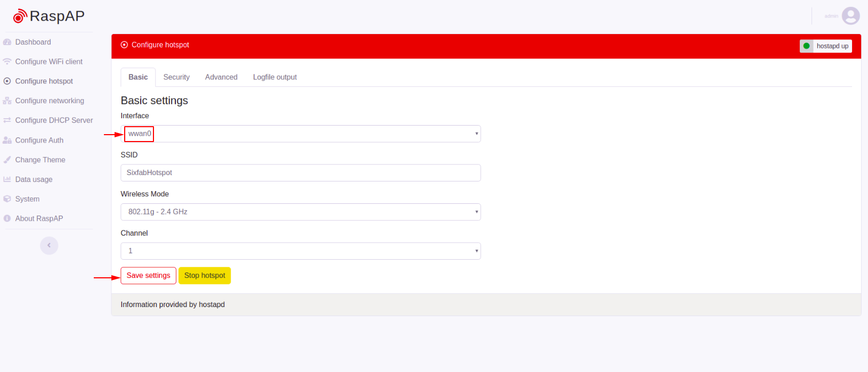
Task: Open Data usage link
Action: pos(34,179)
